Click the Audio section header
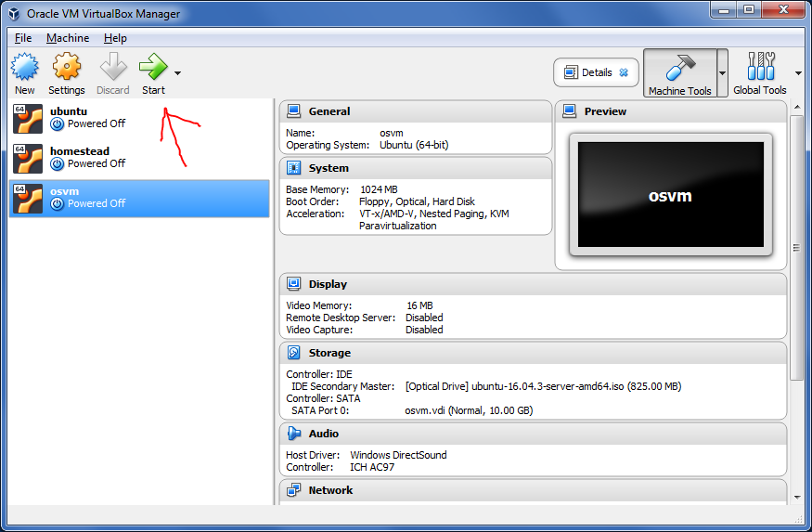The image size is (812, 532). click(x=533, y=434)
